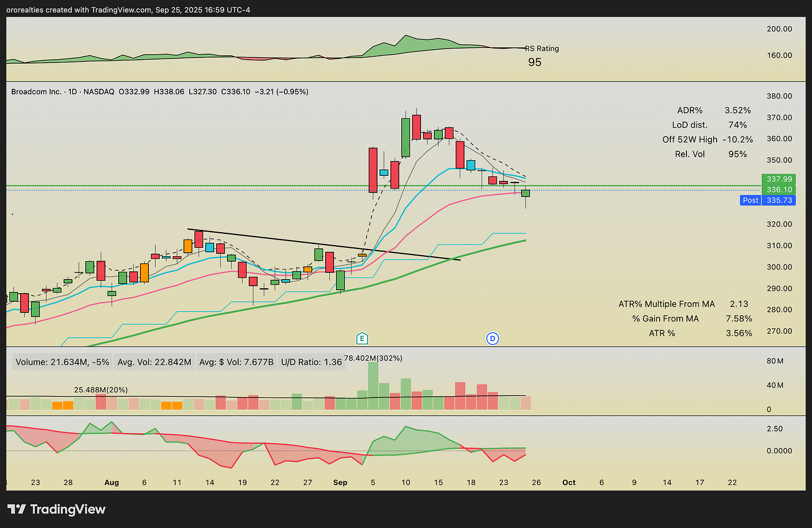Click the LoD dist. value 74%
Image resolution: width=812 pixels, height=528 pixels.
pos(738,125)
